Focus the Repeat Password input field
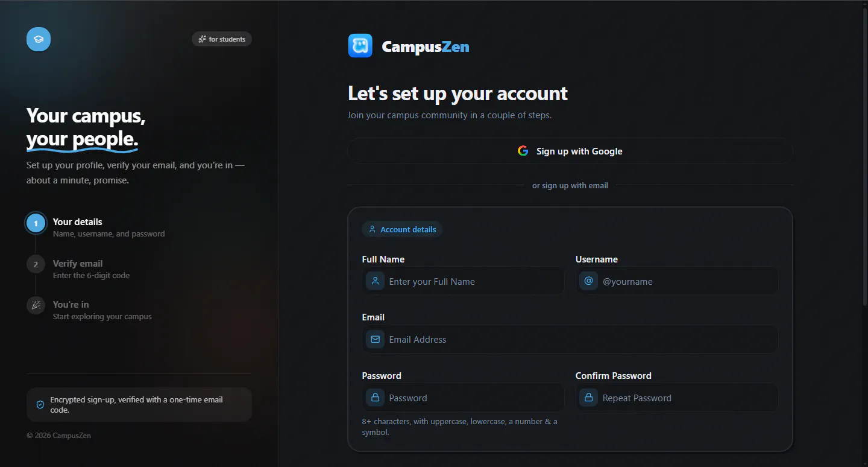 click(677, 398)
